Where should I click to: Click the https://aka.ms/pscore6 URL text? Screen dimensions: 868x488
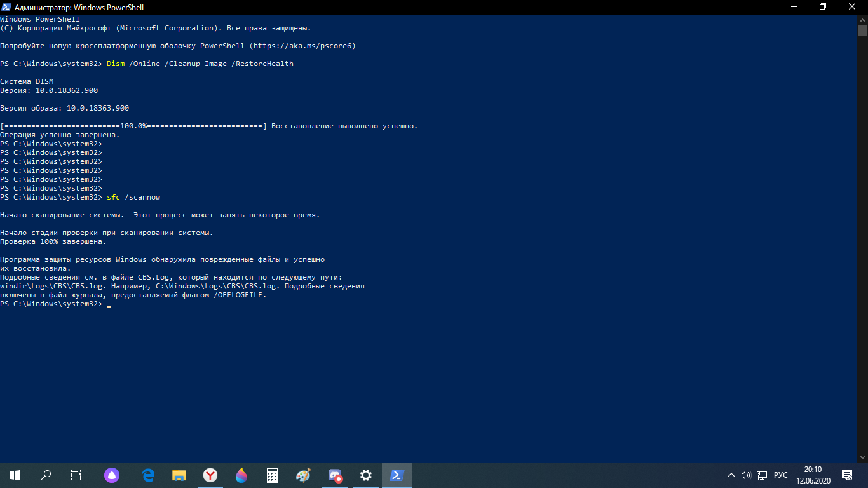(x=302, y=46)
